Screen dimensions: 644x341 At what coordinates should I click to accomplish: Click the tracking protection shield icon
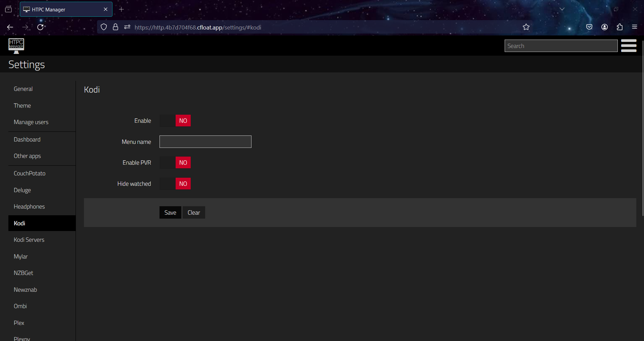(x=104, y=27)
